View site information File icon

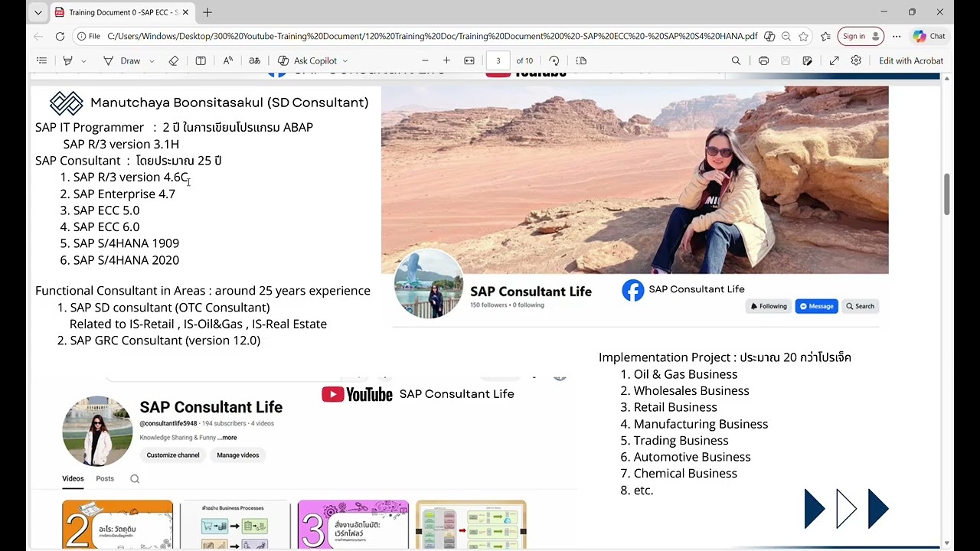89,36
